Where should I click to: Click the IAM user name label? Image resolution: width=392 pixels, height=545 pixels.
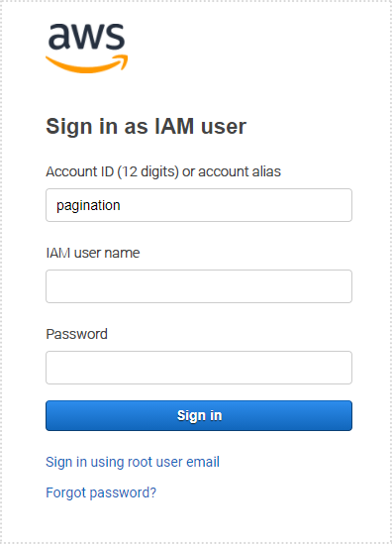93,253
